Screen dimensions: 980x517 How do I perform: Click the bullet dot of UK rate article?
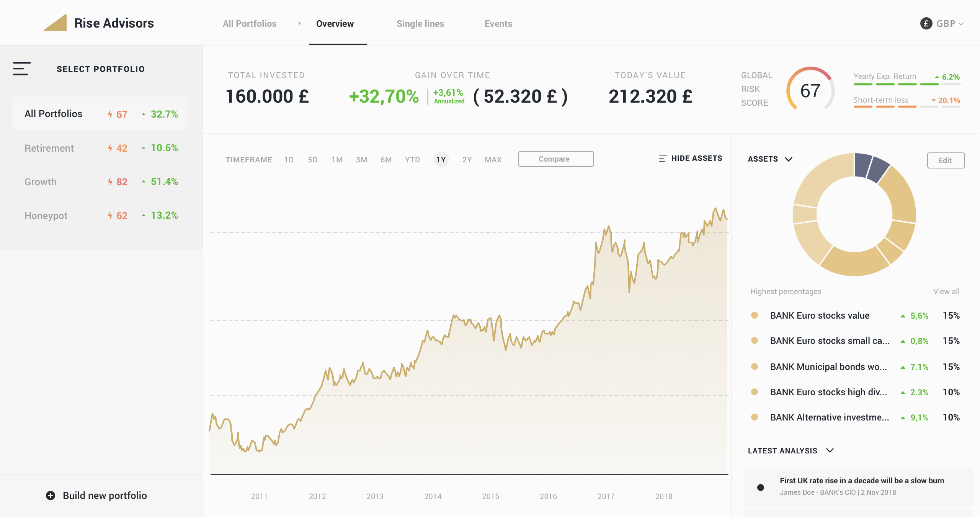[761, 487]
